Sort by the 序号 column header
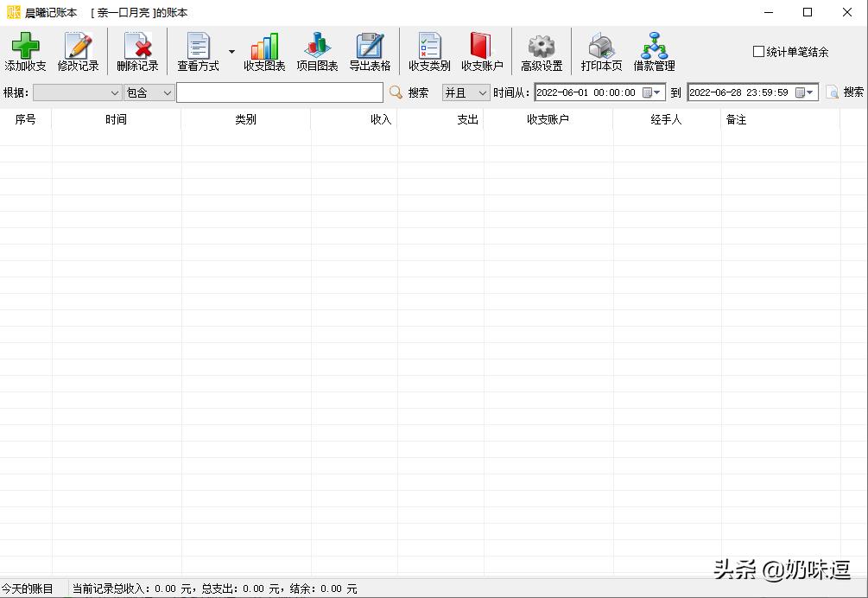The image size is (868, 598). [x=25, y=119]
